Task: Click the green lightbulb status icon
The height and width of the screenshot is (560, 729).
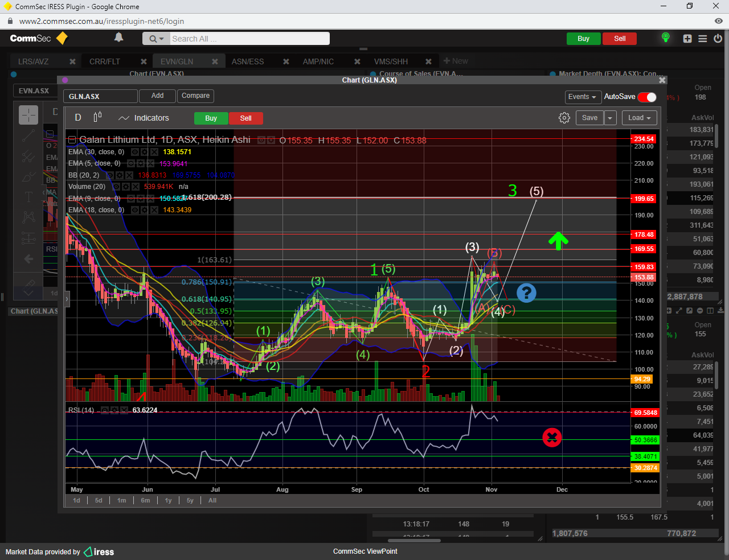Action: click(x=665, y=38)
